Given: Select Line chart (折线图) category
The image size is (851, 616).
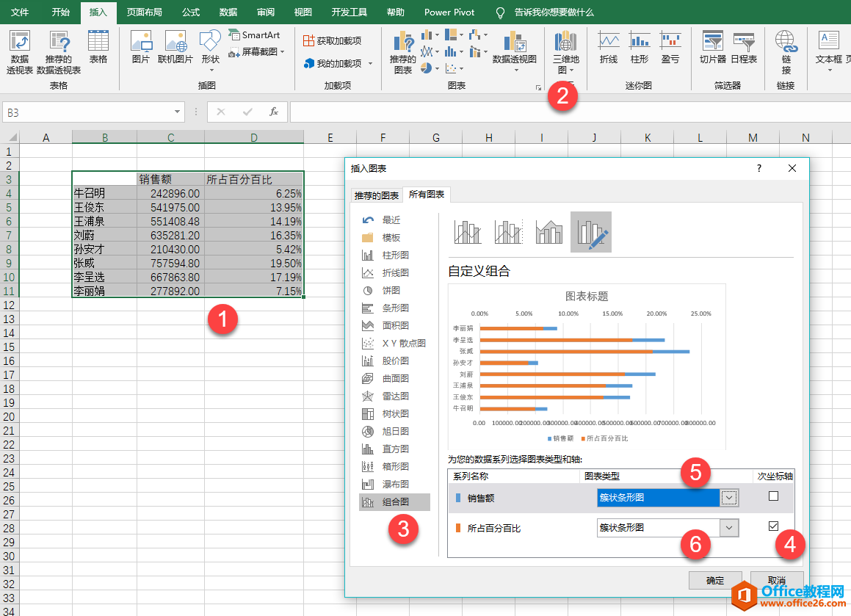Looking at the screenshot, I should coord(394,272).
